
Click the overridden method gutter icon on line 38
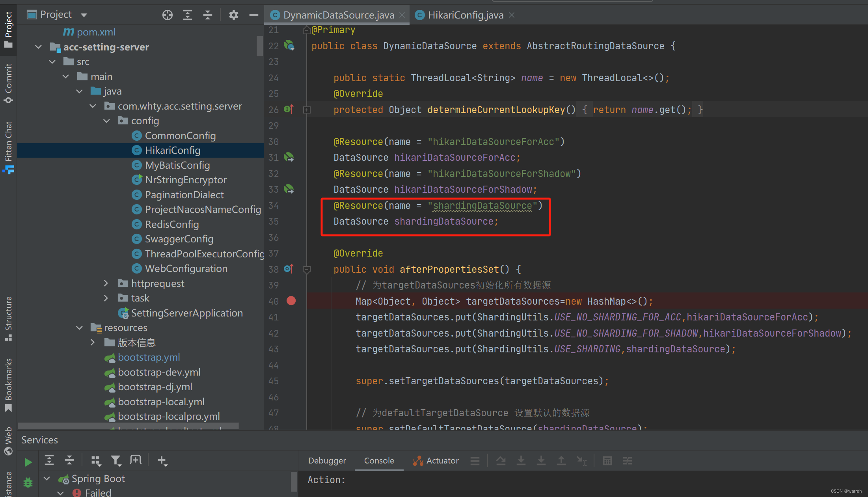coord(289,269)
